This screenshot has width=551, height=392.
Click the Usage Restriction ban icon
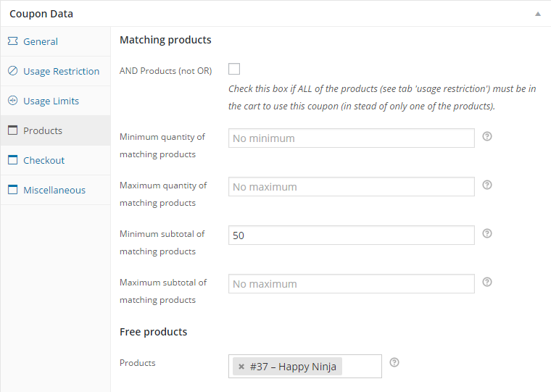(x=12, y=71)
